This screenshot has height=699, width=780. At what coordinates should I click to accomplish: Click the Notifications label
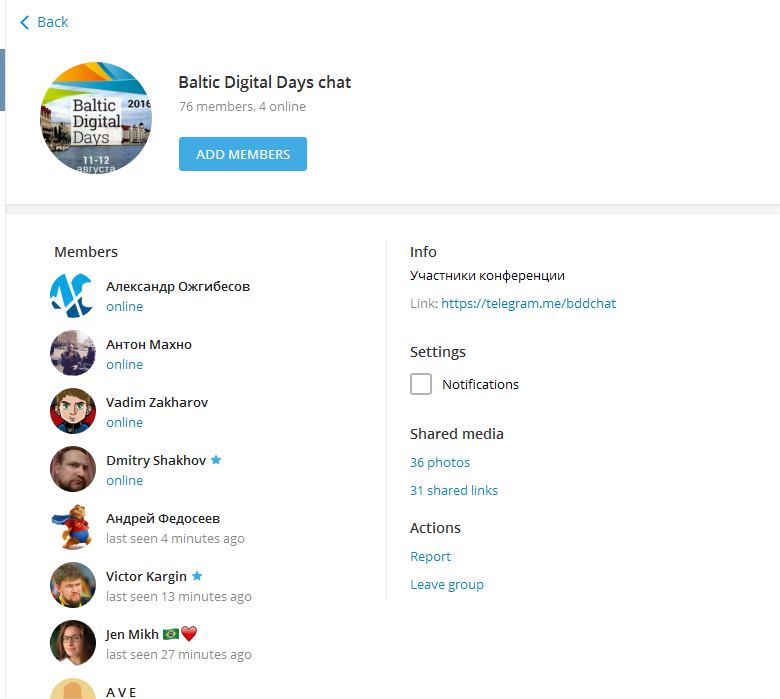481,384
